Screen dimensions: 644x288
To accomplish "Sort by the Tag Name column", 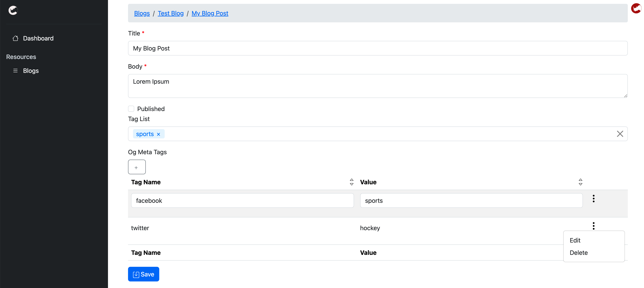I will pyautogui.click(x=352, y=182).
